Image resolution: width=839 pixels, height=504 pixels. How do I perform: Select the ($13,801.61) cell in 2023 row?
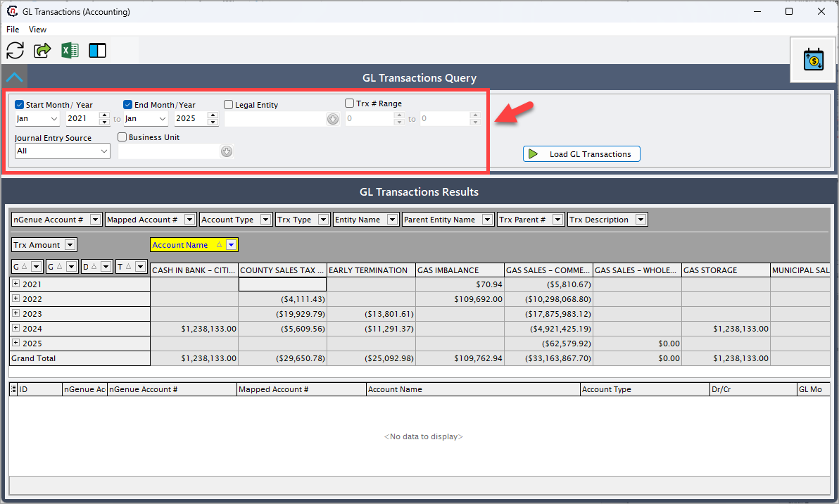coord(372,313)
